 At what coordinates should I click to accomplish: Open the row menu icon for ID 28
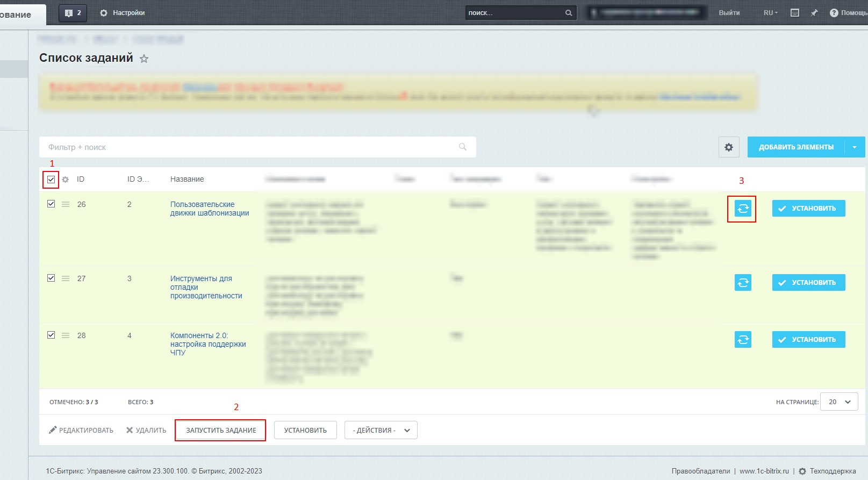[66, 335]
